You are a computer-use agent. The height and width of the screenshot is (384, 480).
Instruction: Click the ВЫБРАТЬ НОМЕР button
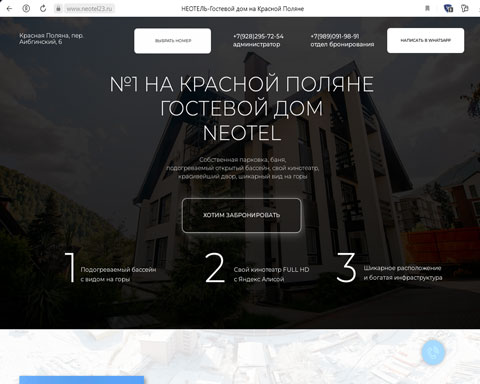click(173, 41)
